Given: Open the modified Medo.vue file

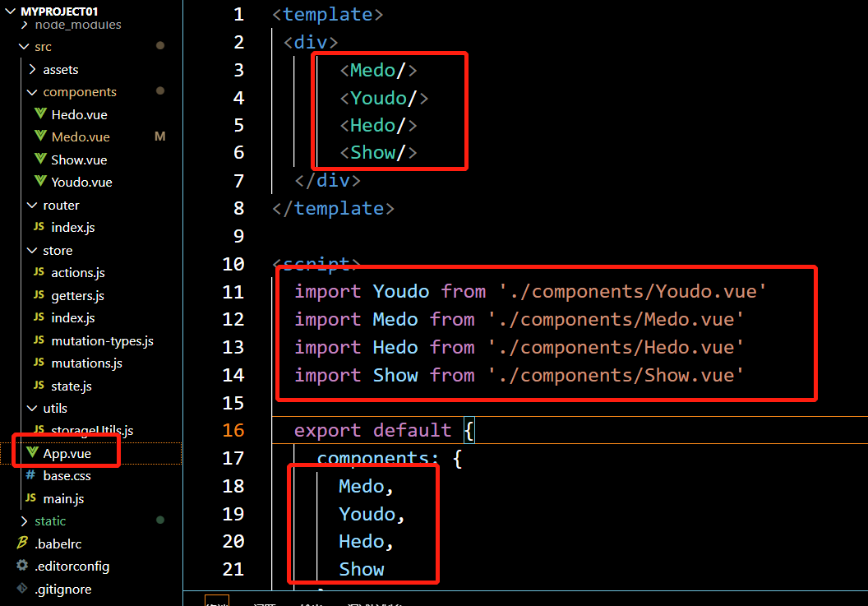Looking at the screenshot, I should tap(81, 136).
